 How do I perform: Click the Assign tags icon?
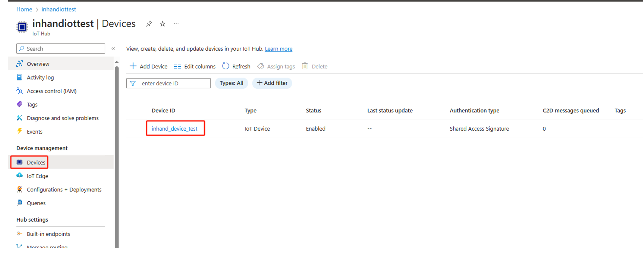[x=261, y=66]
